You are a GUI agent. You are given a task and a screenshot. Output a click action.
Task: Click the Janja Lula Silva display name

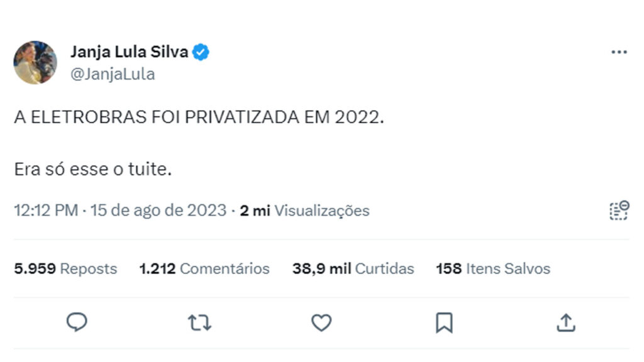click(x=129, y=52)
